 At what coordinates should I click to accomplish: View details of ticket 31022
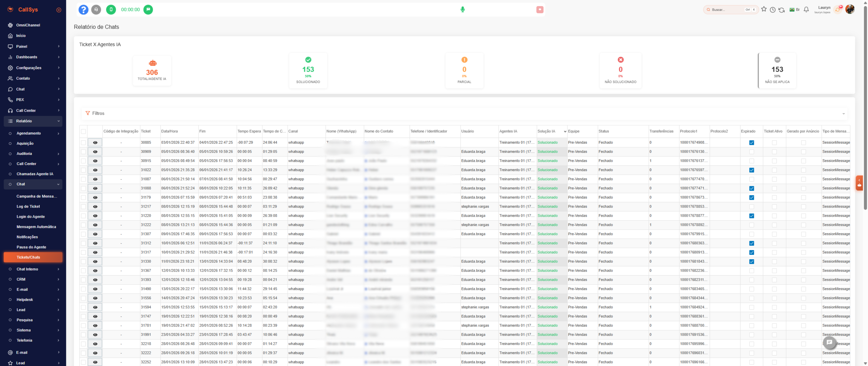pyautogui.click(x=95, y=170)
